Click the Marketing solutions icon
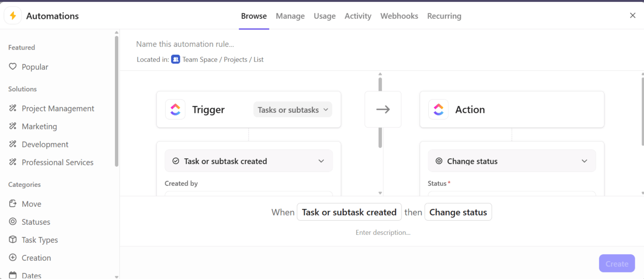The image size is (644, 279). (x=12, y=126)
